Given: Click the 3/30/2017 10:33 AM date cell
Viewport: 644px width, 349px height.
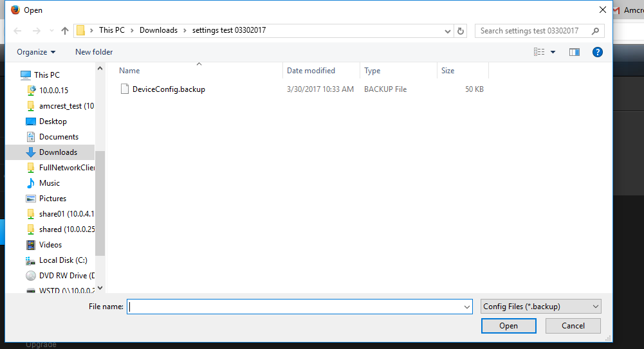Looking at the screenshot, I should point(320,89).
